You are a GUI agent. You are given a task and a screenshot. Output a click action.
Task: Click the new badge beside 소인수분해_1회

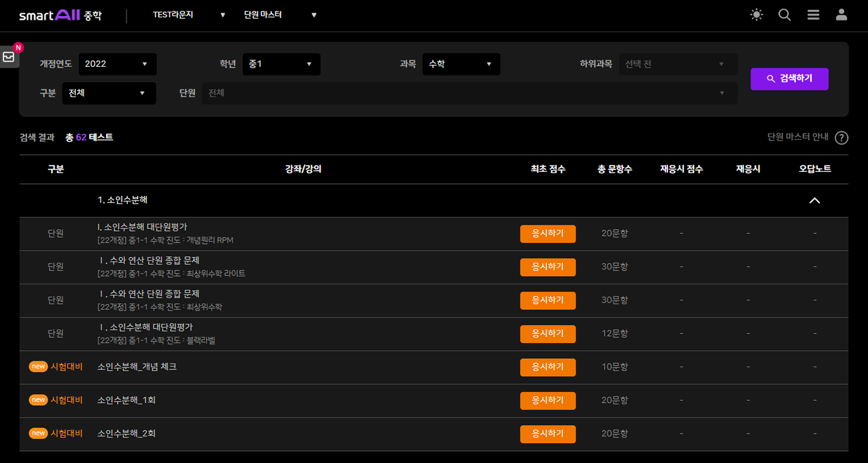point(38,400)
